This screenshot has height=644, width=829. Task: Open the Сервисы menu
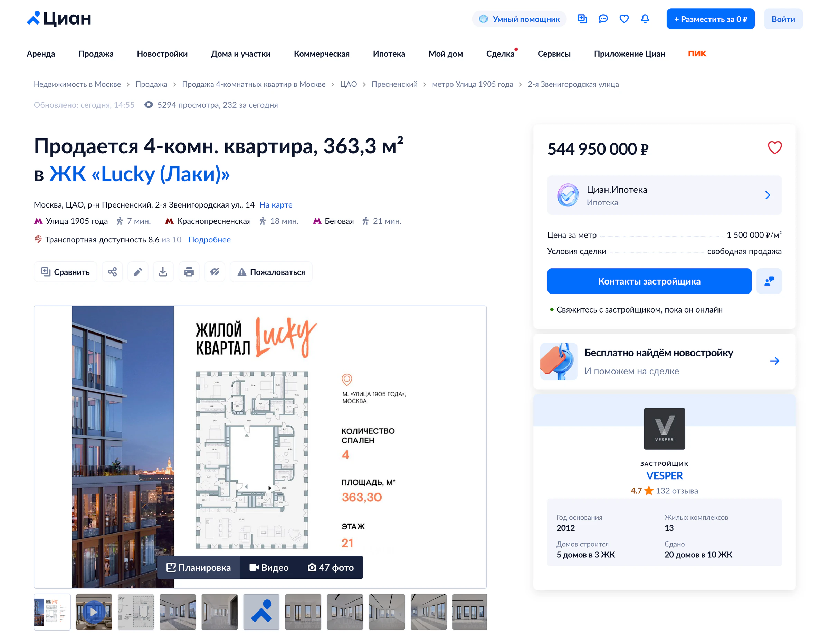[x=554, y=54]
